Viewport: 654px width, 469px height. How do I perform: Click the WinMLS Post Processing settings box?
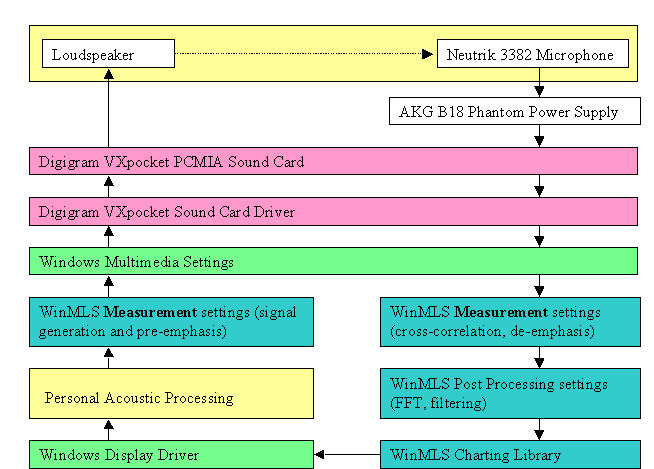click(510, 393)
